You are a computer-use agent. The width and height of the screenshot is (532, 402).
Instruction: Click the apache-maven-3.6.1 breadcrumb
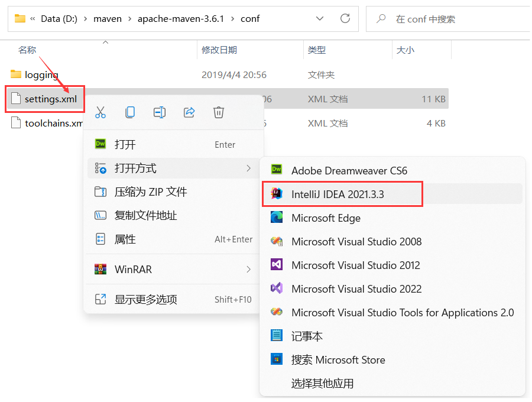[x=181, y=19]
